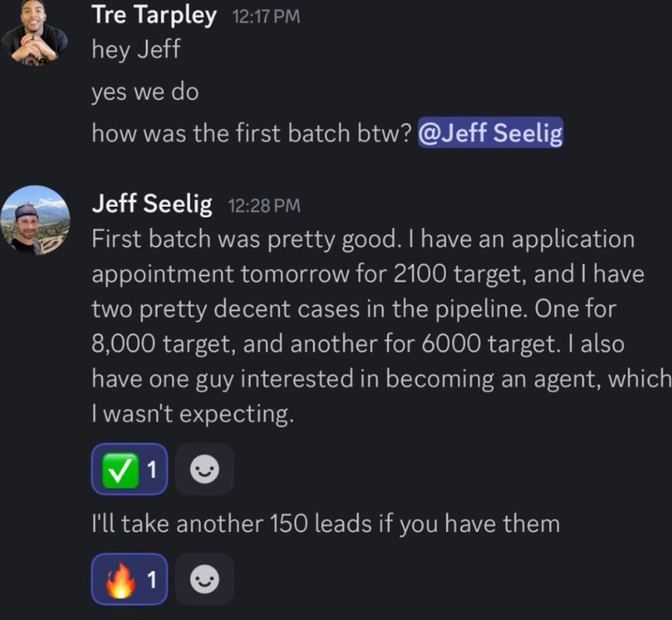The height and width of the screenshot is (620, 672).
Task: Select the "yes we do" message
Action: point(145,92)
